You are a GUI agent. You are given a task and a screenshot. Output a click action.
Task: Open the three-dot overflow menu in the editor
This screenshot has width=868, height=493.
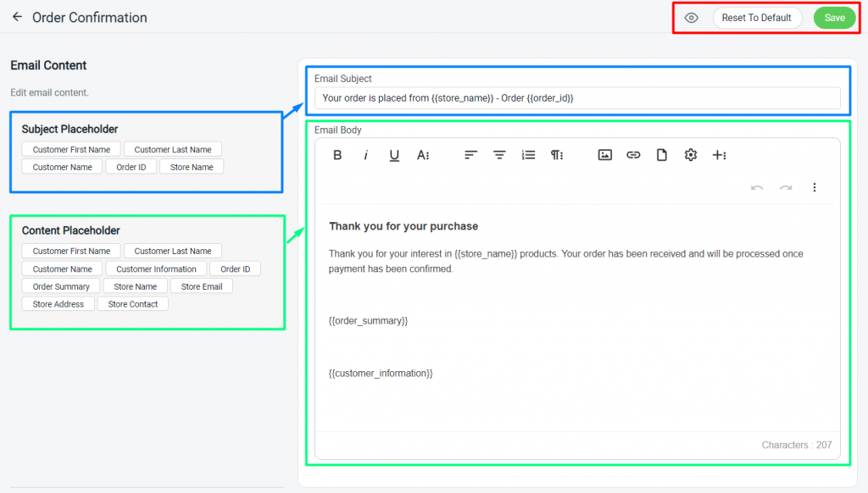click(x=815, y=187)
